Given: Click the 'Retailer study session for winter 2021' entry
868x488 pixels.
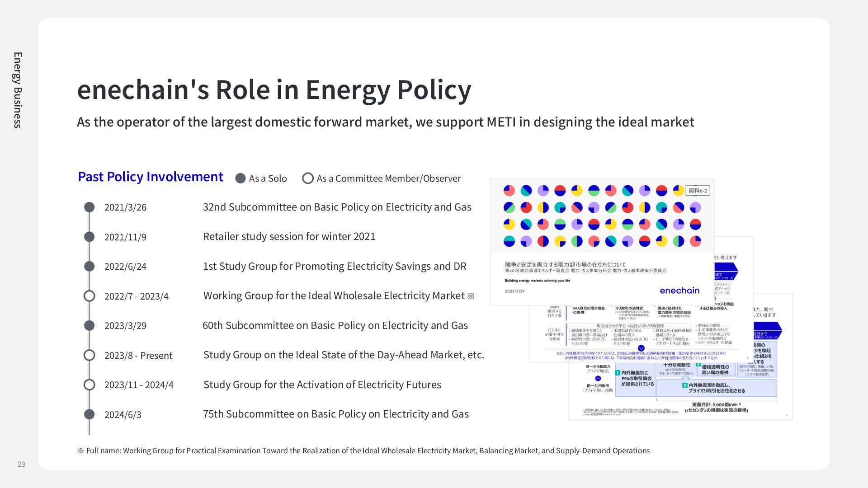Looking at the screenshot, I should (x=289, y=236).
